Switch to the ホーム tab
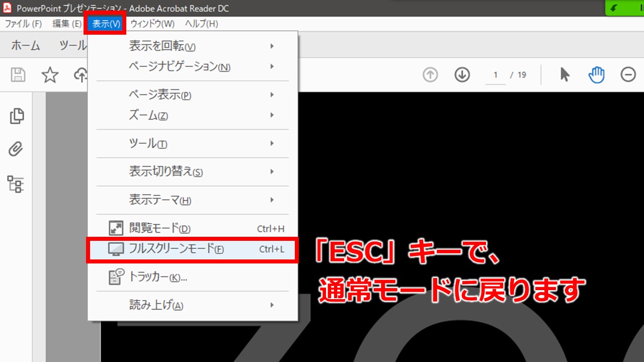Image resolution: width=644 pixels, height=362 pixels. (25, 45)
